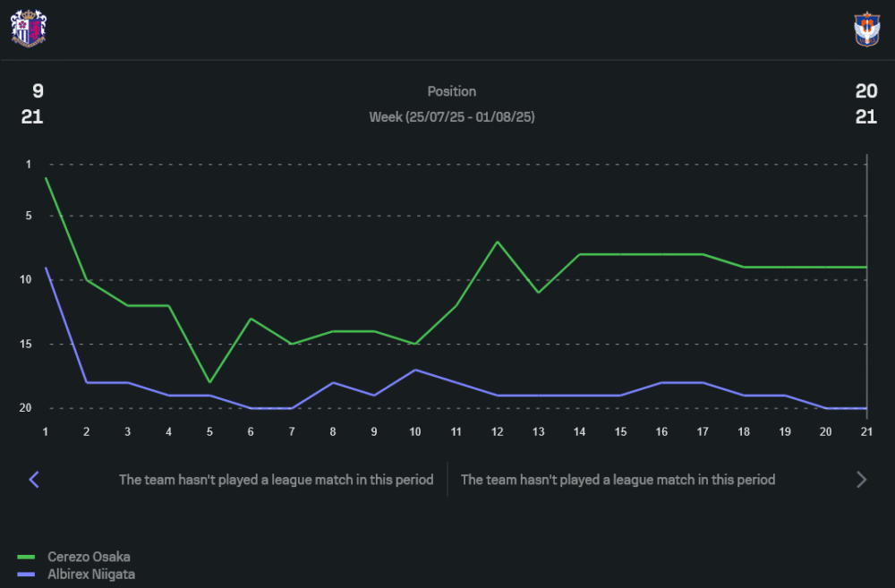Toggle Albirex Niigata line via legend label

90,575
